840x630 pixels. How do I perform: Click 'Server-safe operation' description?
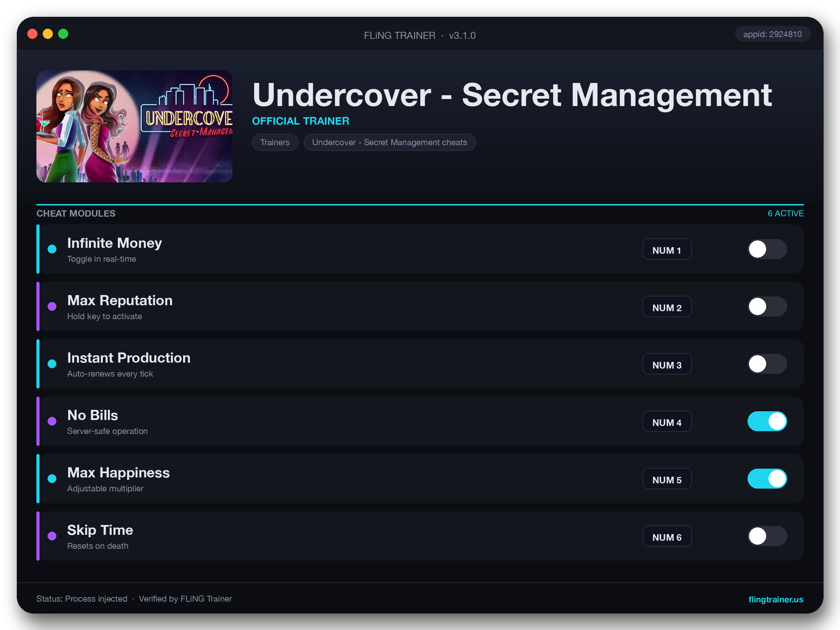[107, 431]
